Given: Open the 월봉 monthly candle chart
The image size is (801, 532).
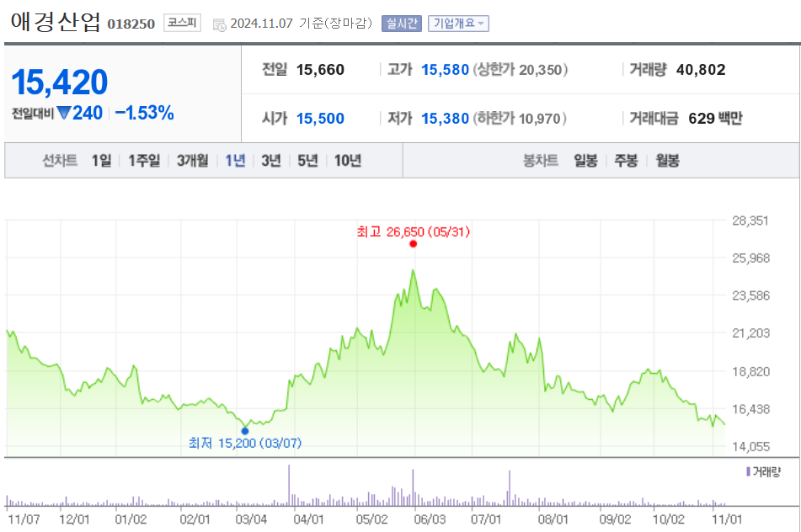Looking at the screenshot, I should pyautogui.click(x=667, y=161).
